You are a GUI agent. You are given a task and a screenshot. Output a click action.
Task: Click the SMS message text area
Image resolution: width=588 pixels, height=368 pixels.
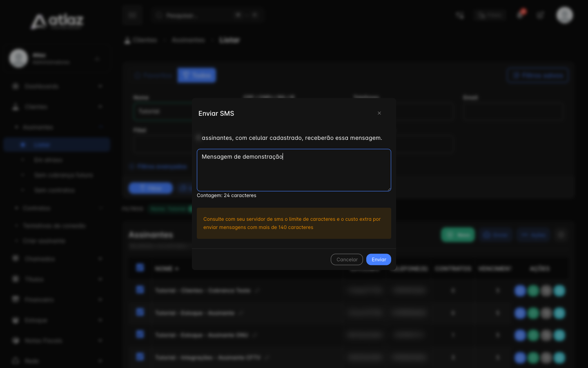point(294,170)
